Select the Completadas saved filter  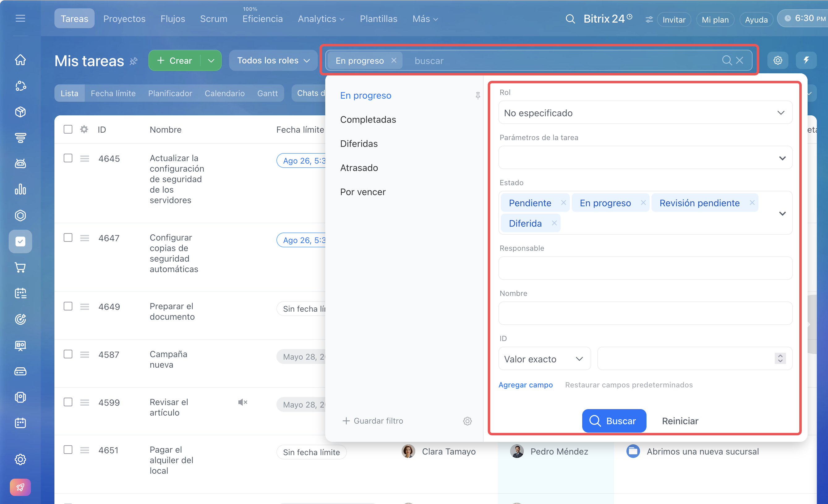click(x=368, y=119)
